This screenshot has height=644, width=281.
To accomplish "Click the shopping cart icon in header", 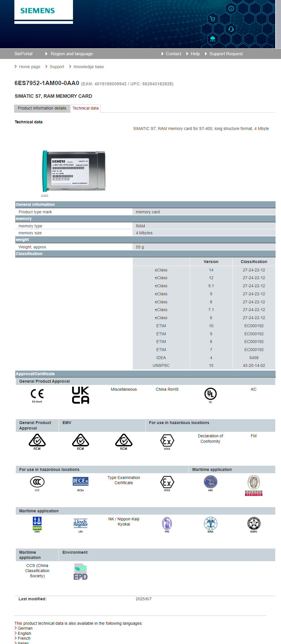I will [212, 19].
